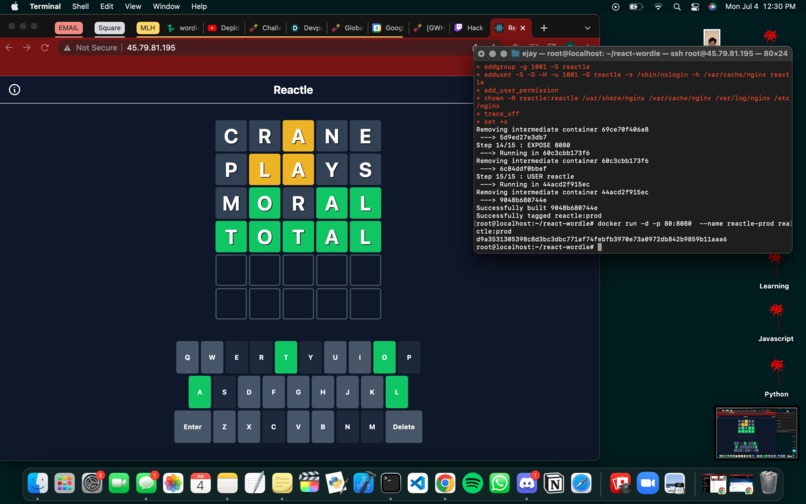Open the Python folder on desktop
The image size is (806, 504).
click(x=776, y=378)
